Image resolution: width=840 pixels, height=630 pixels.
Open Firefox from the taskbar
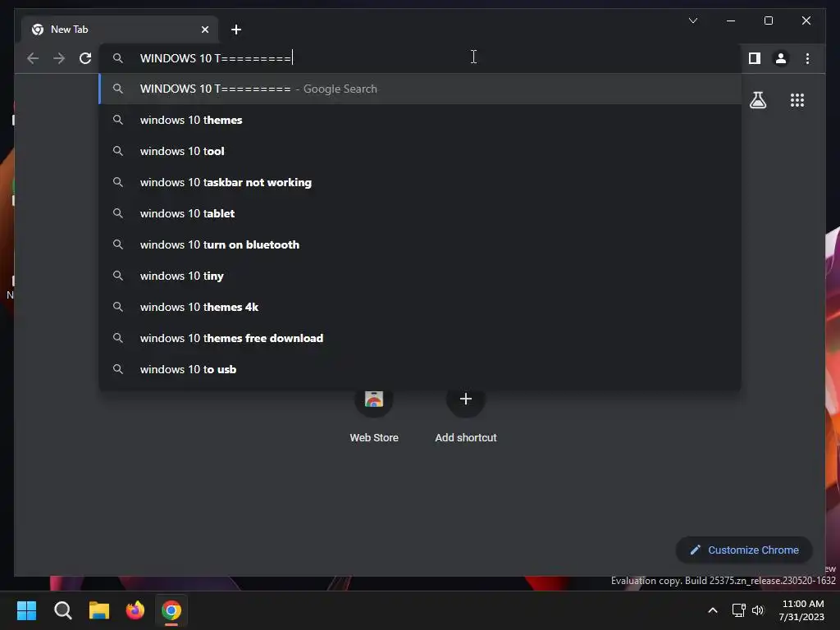click(x=135, y=610)
